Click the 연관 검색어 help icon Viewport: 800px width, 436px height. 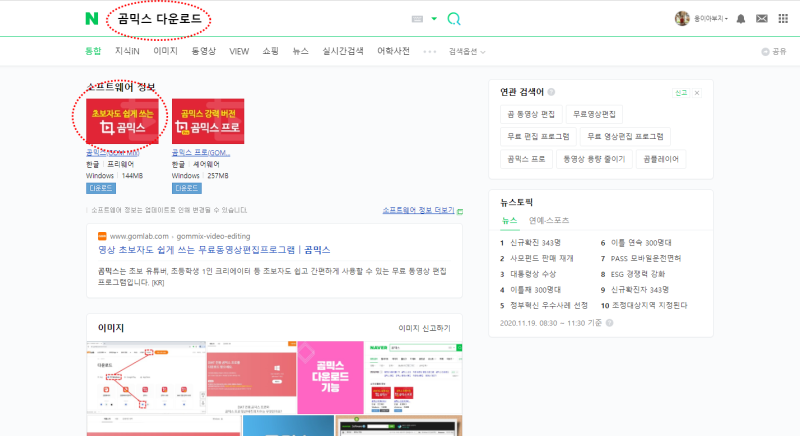click(551, 92)
